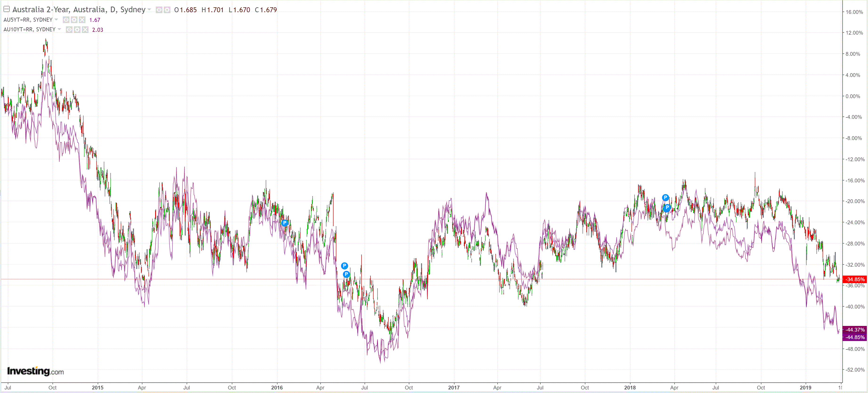Click the purple -44.37% price label
This screenshot has height=393, width=868.
pos(855,330)
